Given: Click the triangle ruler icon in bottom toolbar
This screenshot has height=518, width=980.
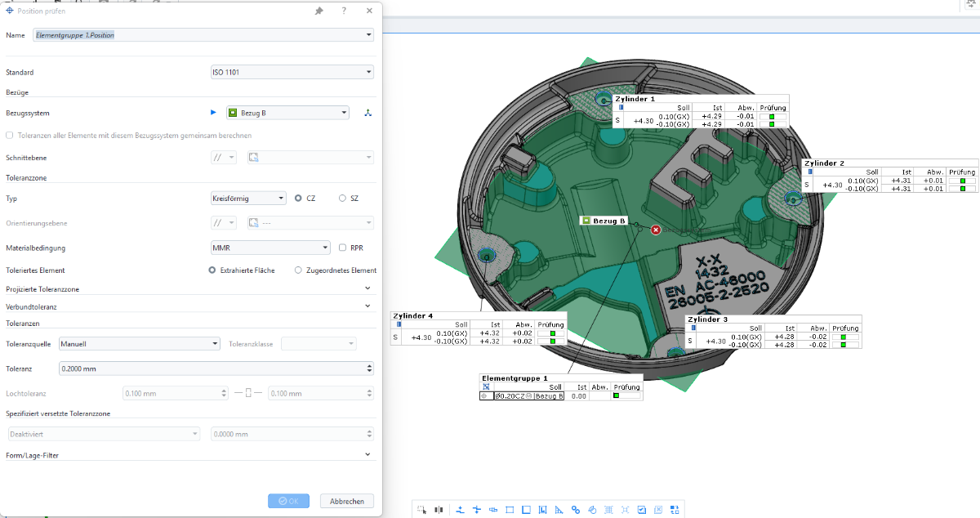Looking at the screenshot, I should tap(559, 510).
